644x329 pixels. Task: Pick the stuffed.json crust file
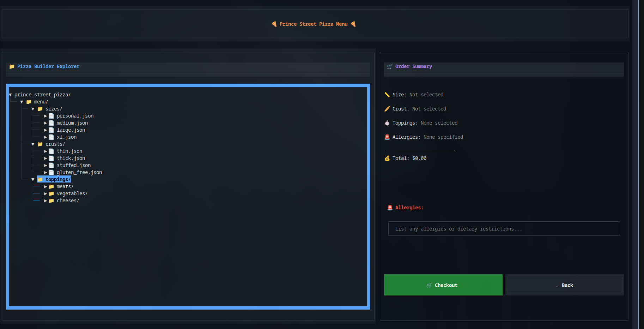74,166
